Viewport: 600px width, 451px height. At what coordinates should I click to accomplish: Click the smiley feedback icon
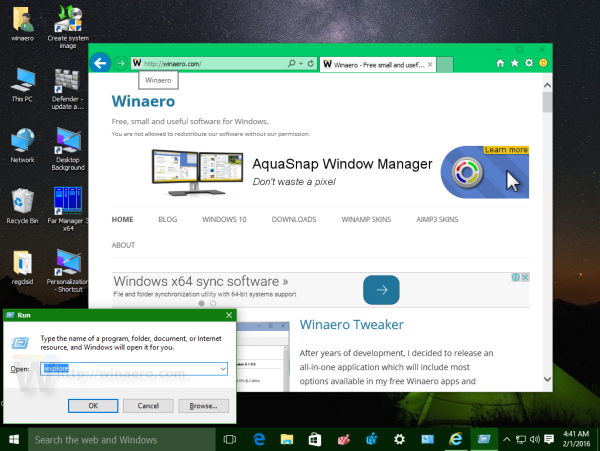click(543, 63)
